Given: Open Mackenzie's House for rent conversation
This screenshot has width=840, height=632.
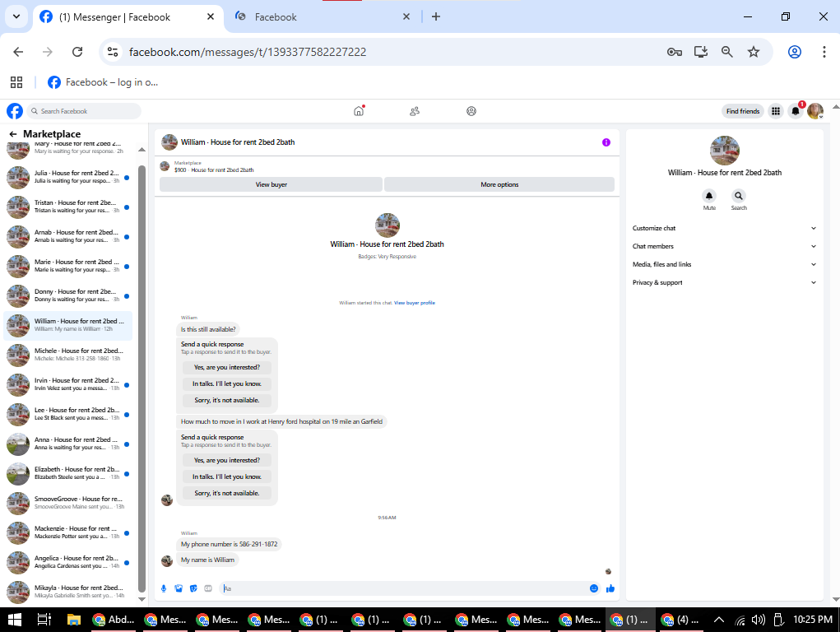Looking at the screenshot, I should pyautogui.click(x=68, y=532).
